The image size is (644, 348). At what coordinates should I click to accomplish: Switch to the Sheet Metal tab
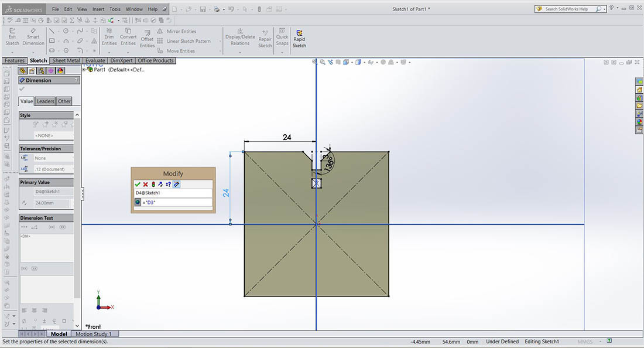coord(66,60)
